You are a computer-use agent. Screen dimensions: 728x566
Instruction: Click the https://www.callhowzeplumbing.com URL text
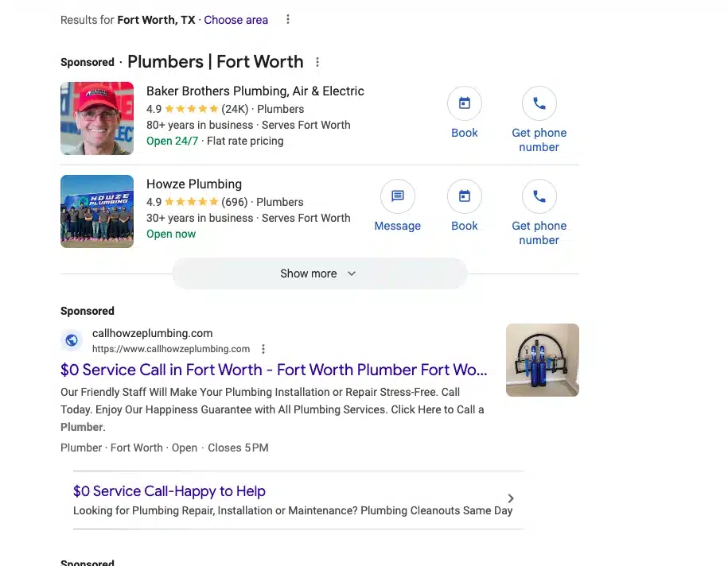171,349
